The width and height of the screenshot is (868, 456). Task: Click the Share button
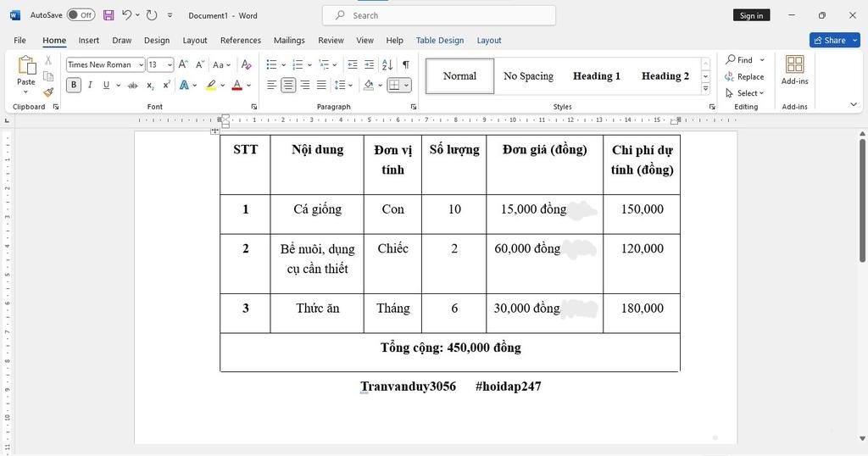[834, 40]
